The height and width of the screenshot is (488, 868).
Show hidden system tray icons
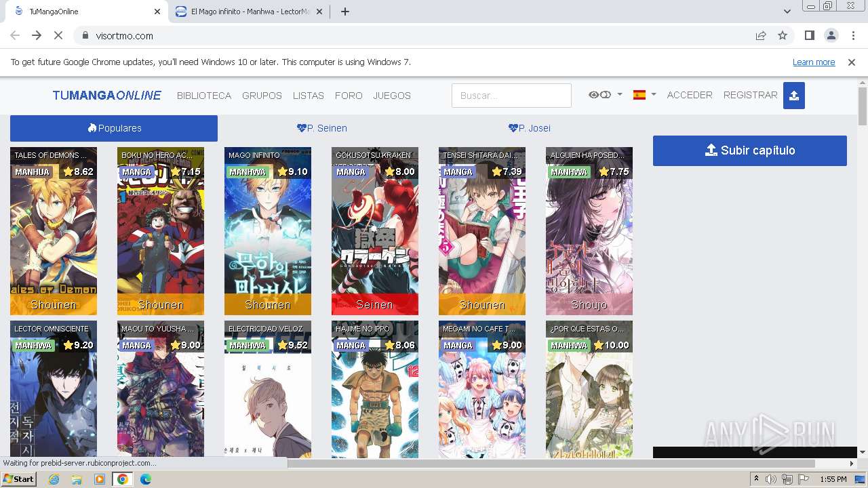pos(756,479)
